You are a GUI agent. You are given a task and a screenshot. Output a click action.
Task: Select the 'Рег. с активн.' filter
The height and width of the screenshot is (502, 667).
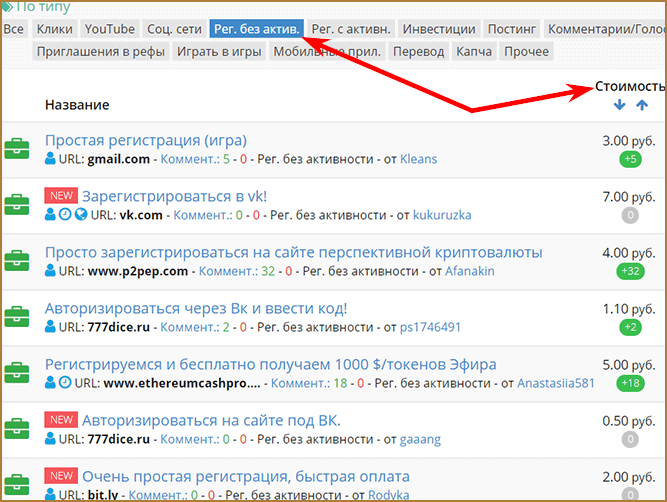(351, 29)
